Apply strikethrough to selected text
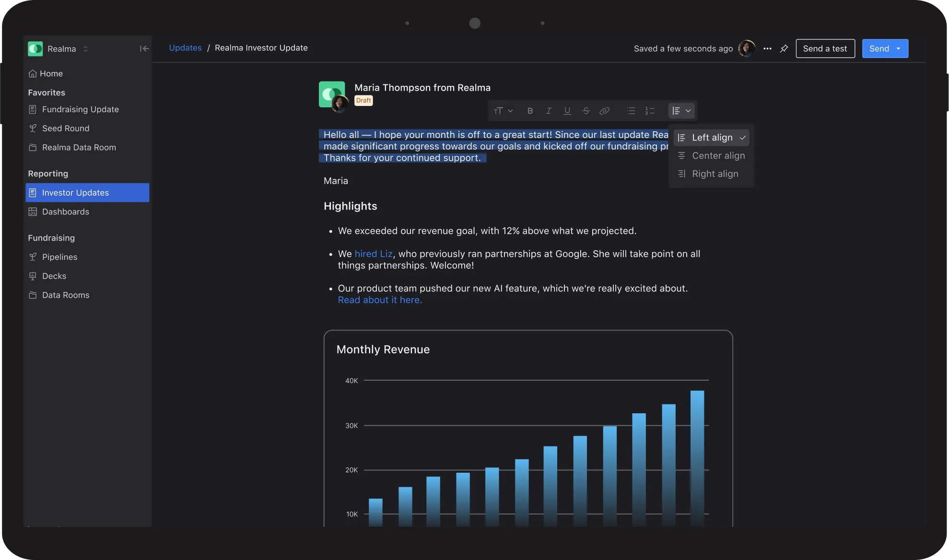The height and width of the screenshot is (560, 949). tap(586, 111)
